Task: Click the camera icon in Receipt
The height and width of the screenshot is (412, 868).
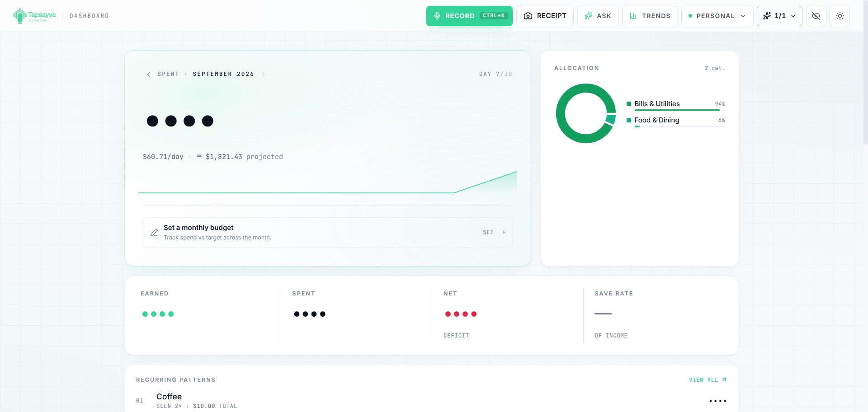Action: (528, 16)
